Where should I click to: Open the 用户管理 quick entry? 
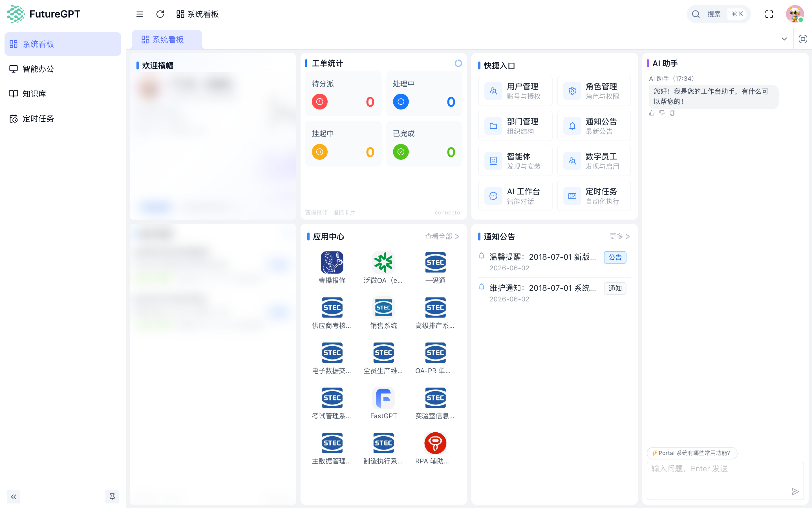pyautogui.click(x=515, y=91)
